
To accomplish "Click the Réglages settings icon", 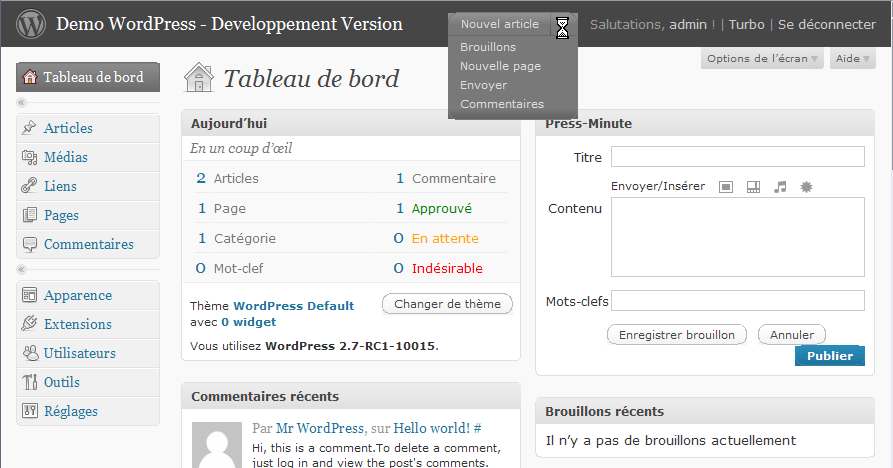I will [30, 410].
